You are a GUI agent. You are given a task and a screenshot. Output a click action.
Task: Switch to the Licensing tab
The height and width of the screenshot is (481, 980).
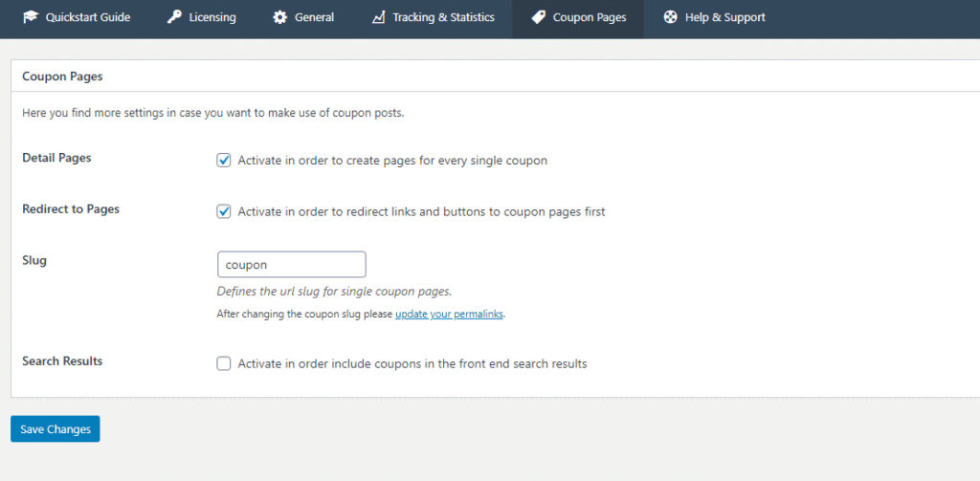click(202, 17)
